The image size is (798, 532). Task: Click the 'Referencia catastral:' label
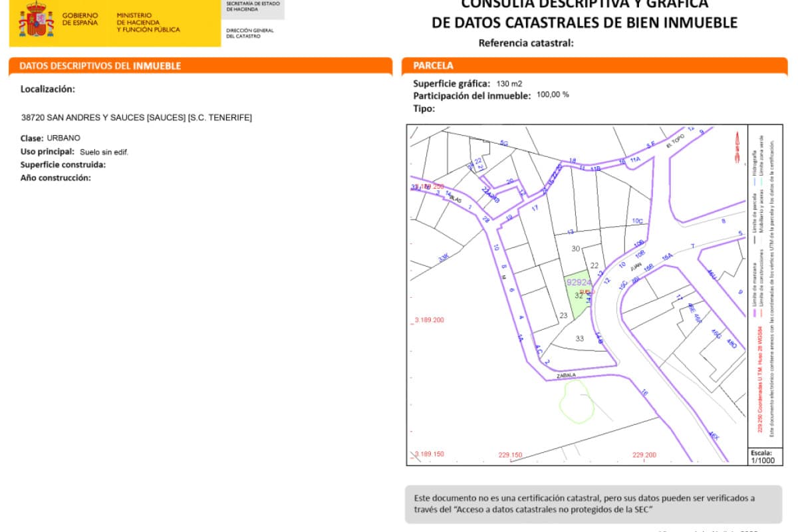tap(526, 44)
